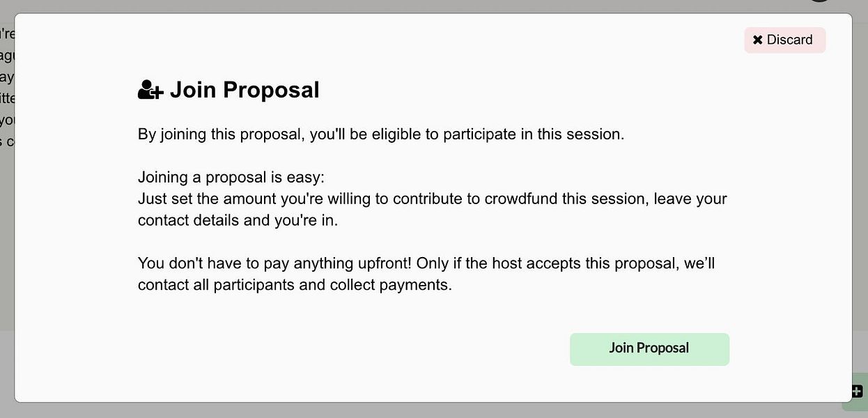The image size is (868, 418).
Task: Click the "eligible to participate" sentence
Action: click(380, 134)
